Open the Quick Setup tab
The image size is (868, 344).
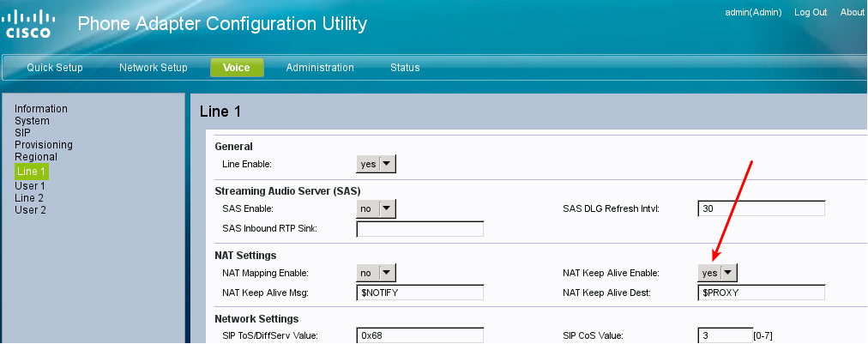pyautogui.click(x=55, y=68)
